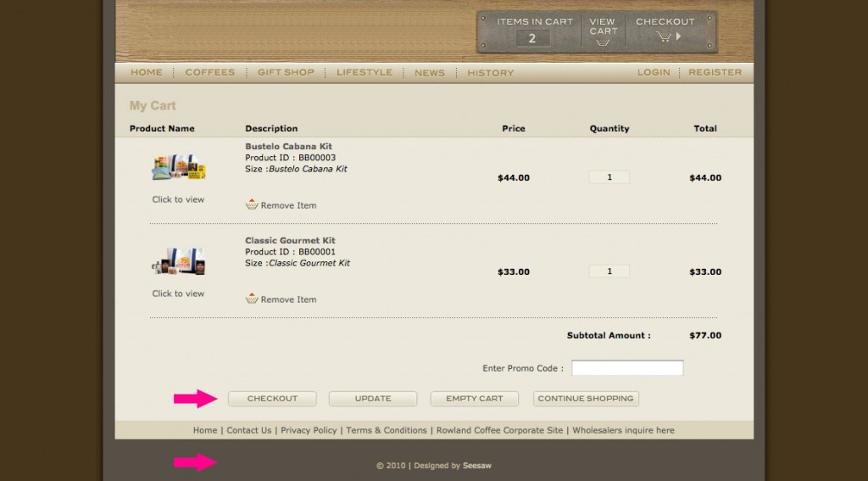Open Rowland Coffee Corporate Site link
This screenshot has width=868, height=481.
coord(500,430)
